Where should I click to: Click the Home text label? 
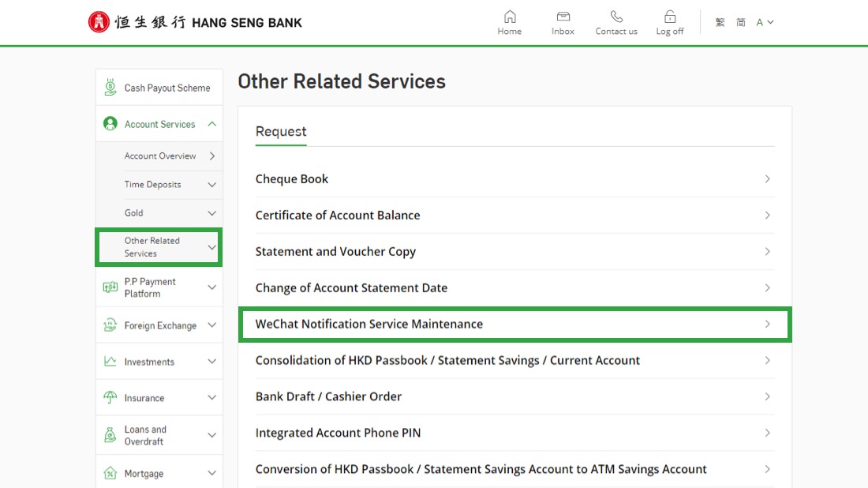coord(509,32)
